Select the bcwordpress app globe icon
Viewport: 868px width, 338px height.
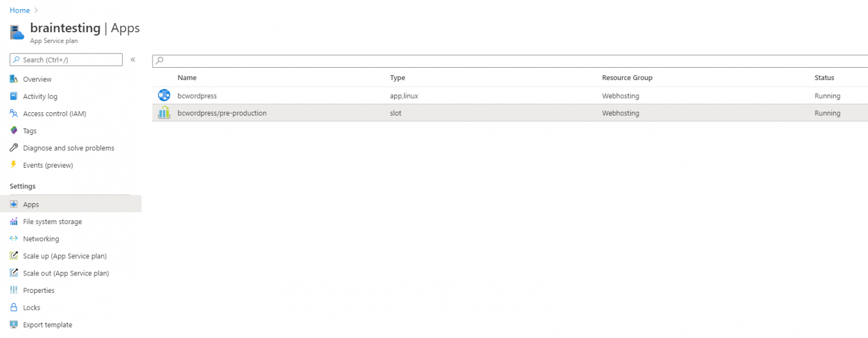point(164,95)
